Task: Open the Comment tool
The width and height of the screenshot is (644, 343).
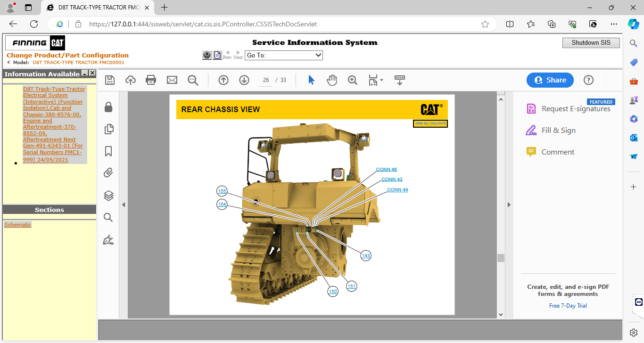Action: coord(550,152)
